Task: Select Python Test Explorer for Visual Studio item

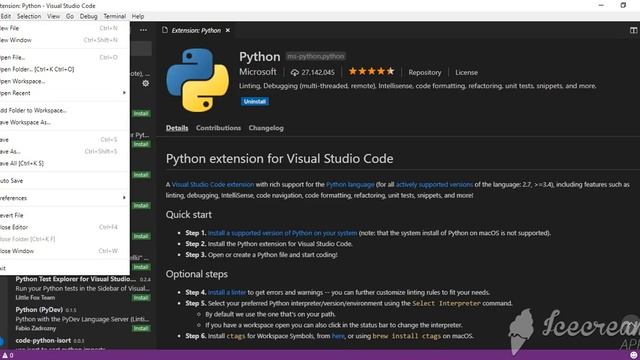Action: coord(83,288)
